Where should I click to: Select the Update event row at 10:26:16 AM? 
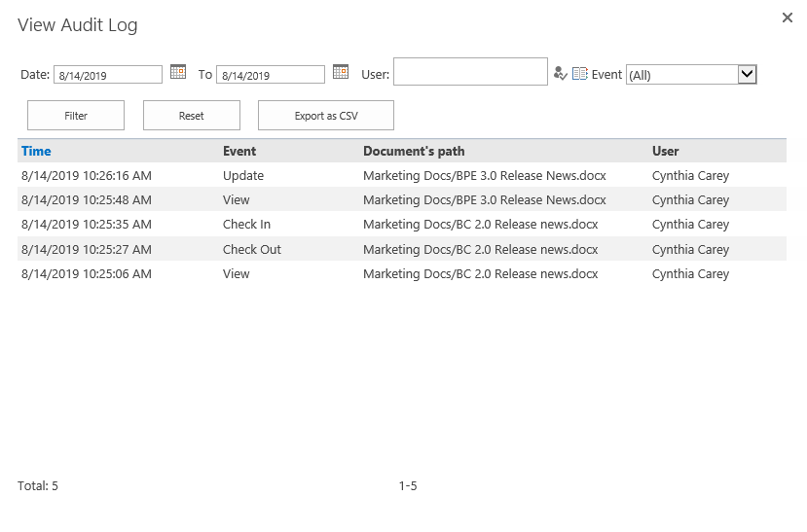pyautogui.click(x=402, y=175)
